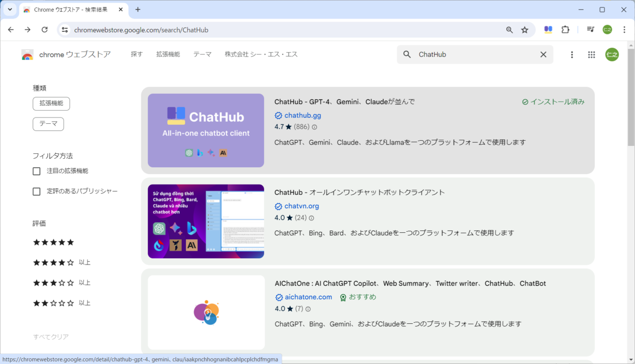Open ChatHub - オールインワンチャットボットクライアント title
Viewport: 635px width, 364px height.
click(x=360, y=193)
